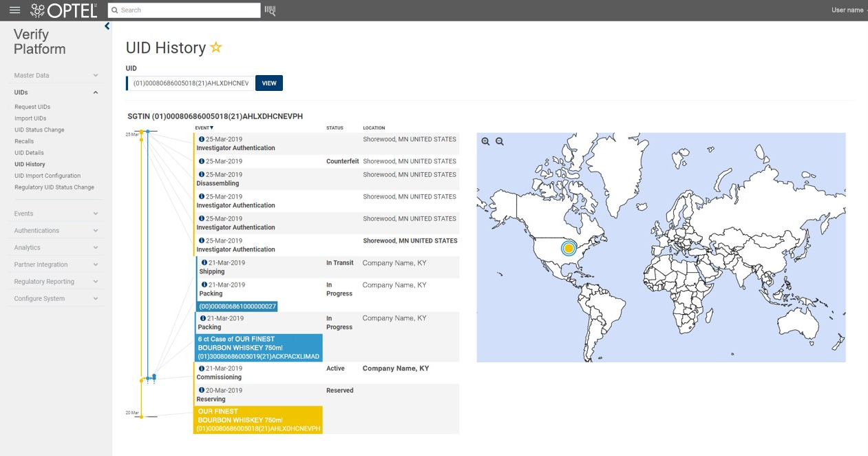The width and height of the screenshot is (868, 456).
Task: Open info icon for Reserving event
Action: click(x=202, y=391)
